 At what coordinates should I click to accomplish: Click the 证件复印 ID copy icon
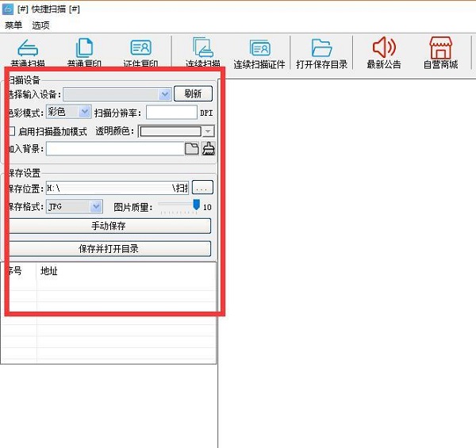pos(140,48)
